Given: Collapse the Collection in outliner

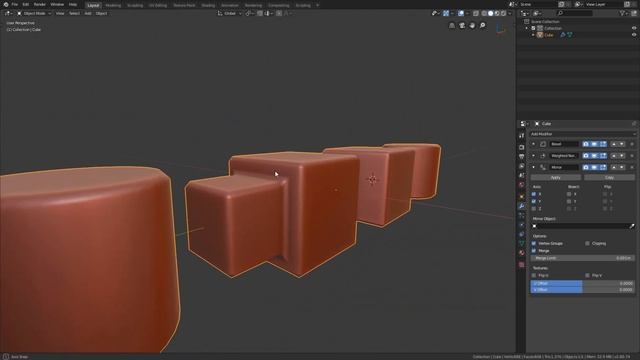Looking at the screenshot, I should click(527, 28).
